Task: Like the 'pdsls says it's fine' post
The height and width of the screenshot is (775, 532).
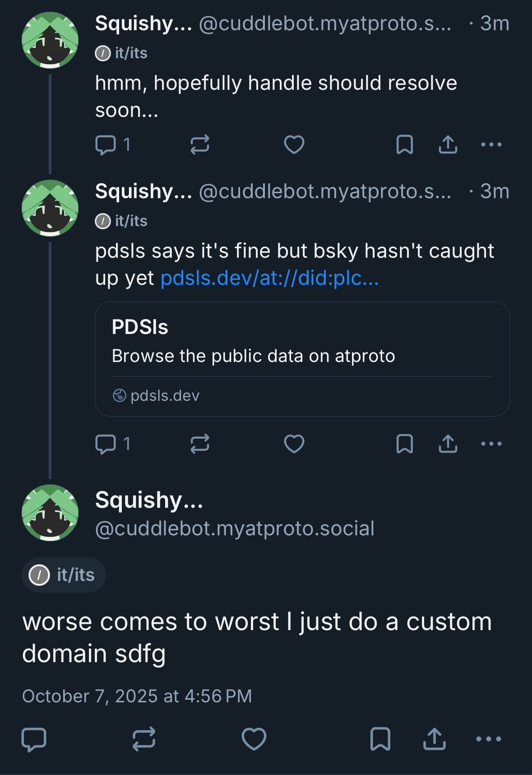Action: (294, 444)
